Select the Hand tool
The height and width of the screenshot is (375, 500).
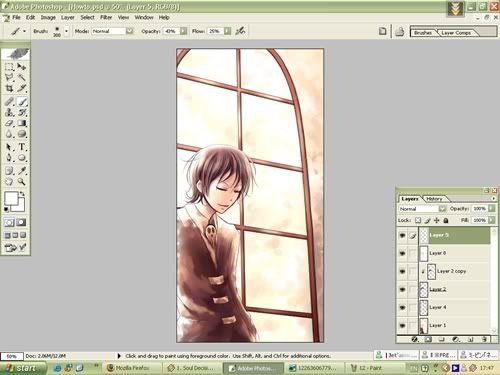9,182
